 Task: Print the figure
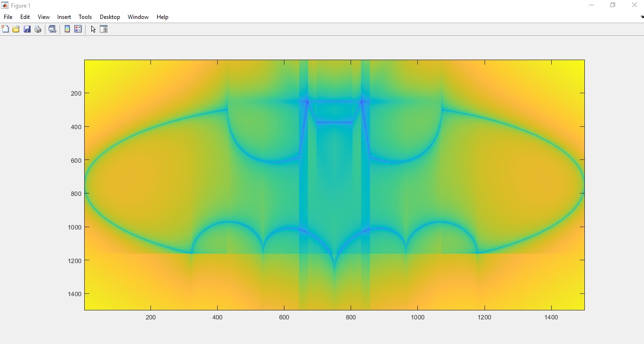(x=37, y=29)
